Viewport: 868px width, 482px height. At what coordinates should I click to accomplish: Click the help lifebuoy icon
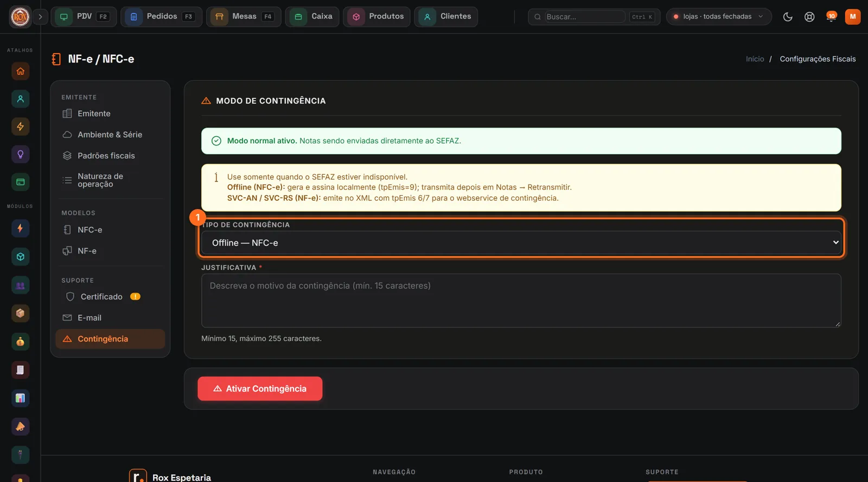click(809, 17)
